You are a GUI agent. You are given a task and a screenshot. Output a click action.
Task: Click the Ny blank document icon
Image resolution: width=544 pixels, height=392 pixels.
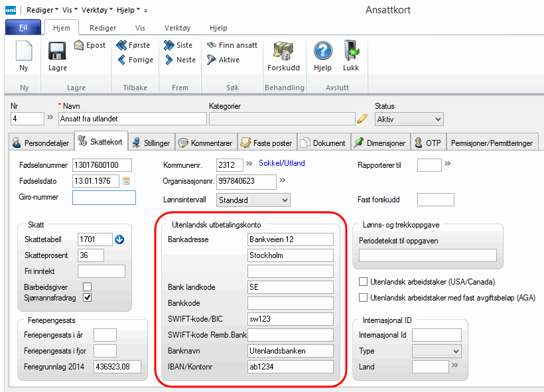point(24,52)
